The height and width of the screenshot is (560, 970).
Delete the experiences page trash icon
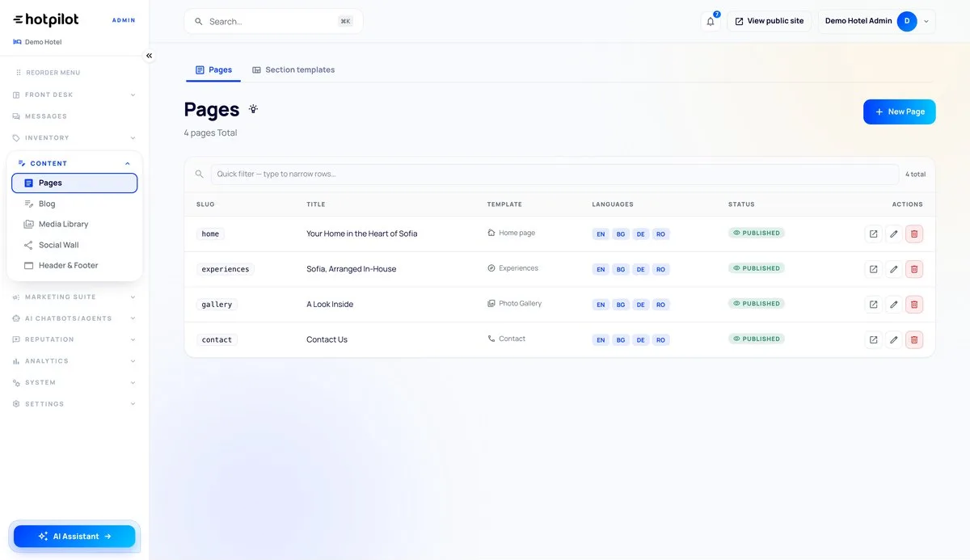914,269
